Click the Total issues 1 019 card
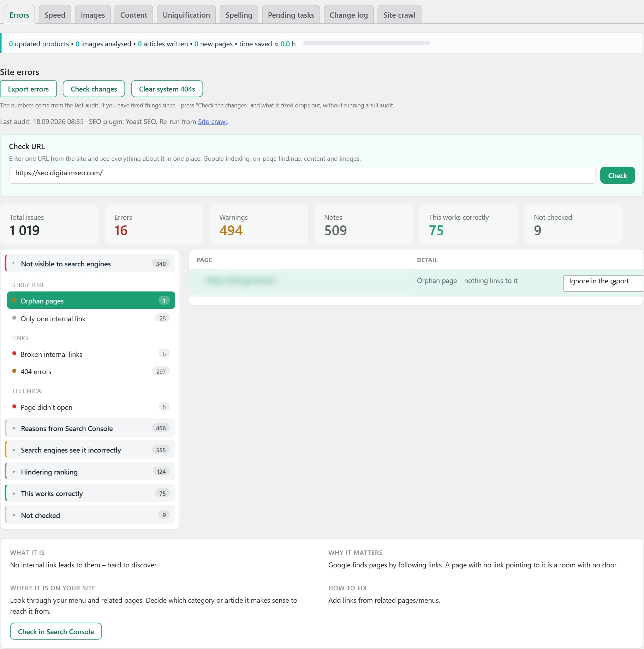The image size is (644, 649). [49, 224]
